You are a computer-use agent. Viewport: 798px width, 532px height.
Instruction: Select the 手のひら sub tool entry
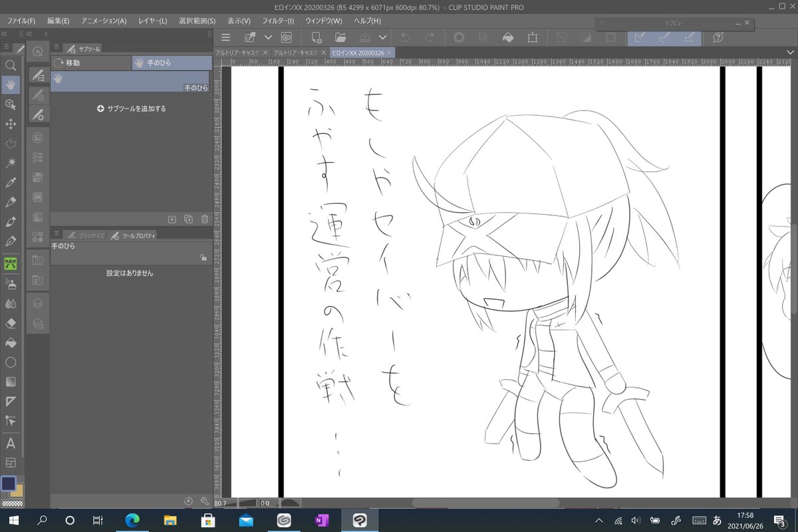point(131,81)
